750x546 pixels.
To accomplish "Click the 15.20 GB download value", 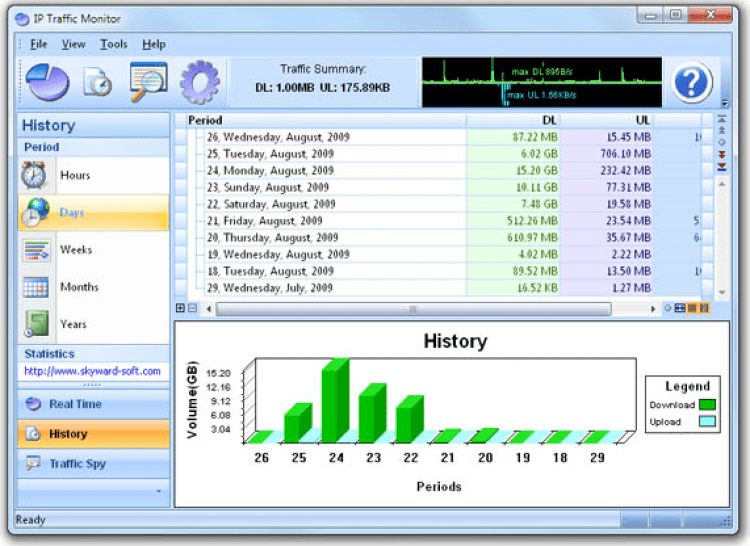I will click(x=537, y=171).
